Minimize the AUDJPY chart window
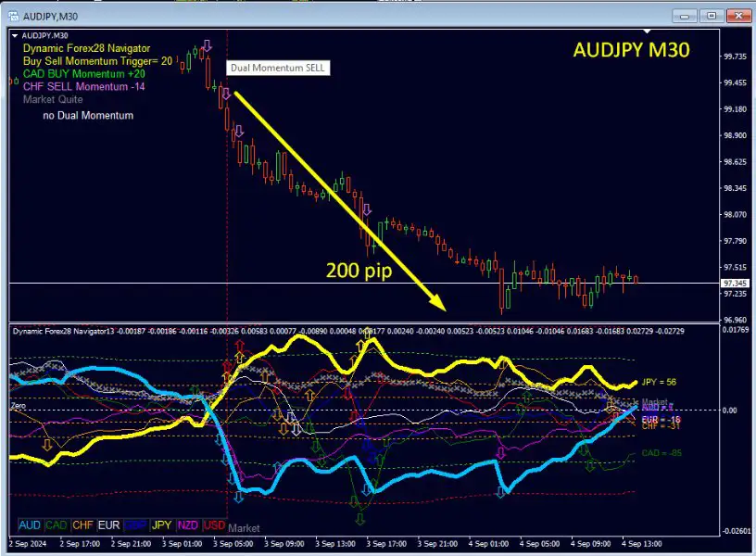756x556 pixels. tap(686, 16)
